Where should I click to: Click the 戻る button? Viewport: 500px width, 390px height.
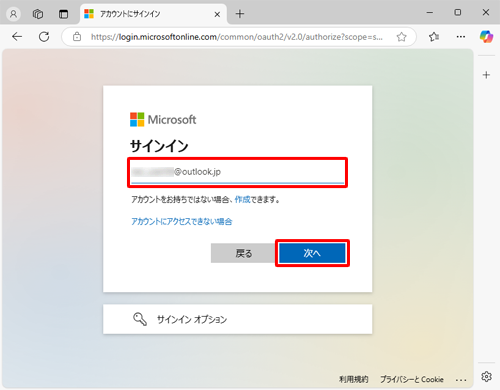244,253
